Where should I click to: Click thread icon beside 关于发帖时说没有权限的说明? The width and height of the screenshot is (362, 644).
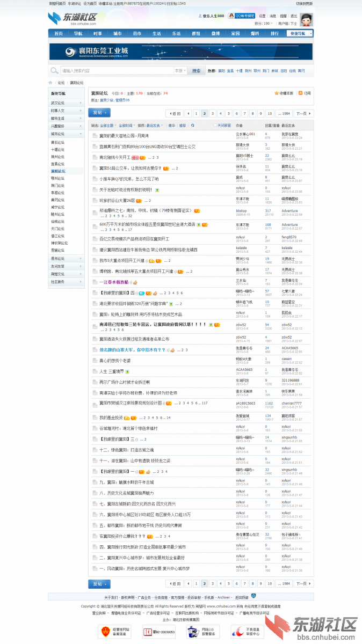pyautogui.click(x=95, y=189)
